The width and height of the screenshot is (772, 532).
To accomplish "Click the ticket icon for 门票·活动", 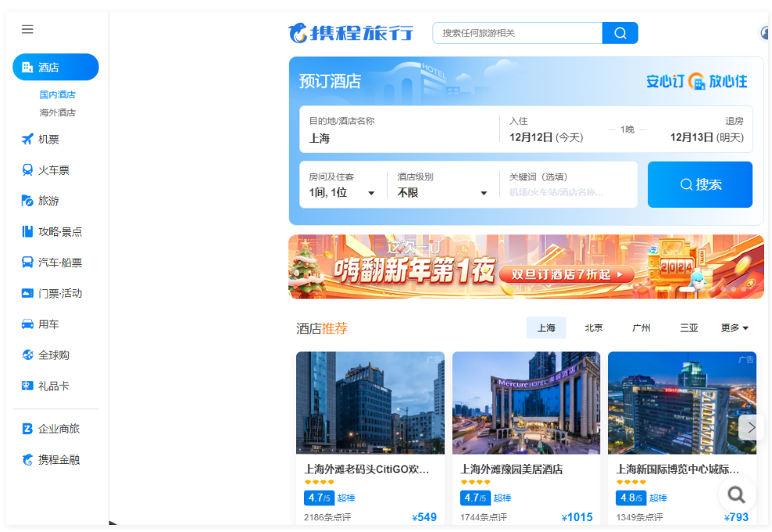I will coord(27,293).
